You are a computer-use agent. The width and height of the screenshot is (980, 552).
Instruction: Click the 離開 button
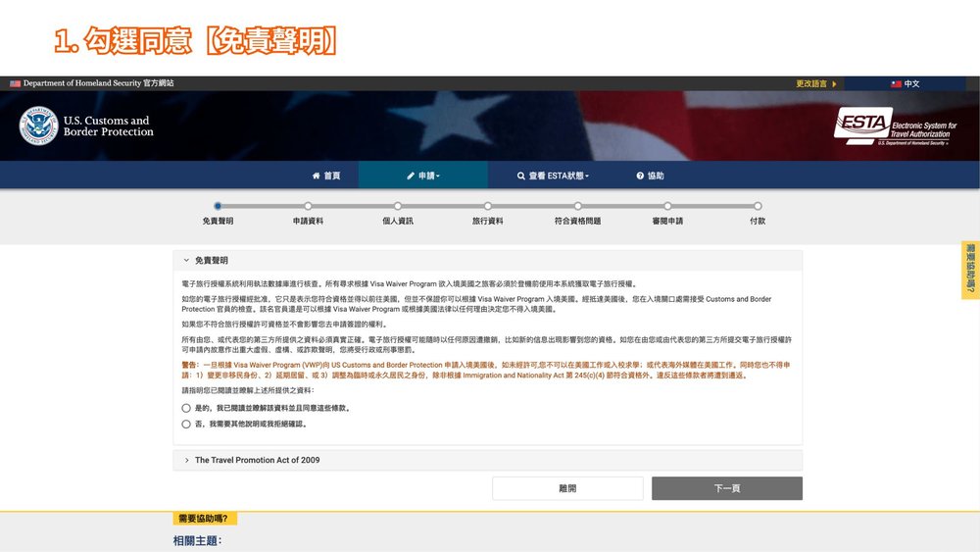pyautogui.click(x=567, y=488)
